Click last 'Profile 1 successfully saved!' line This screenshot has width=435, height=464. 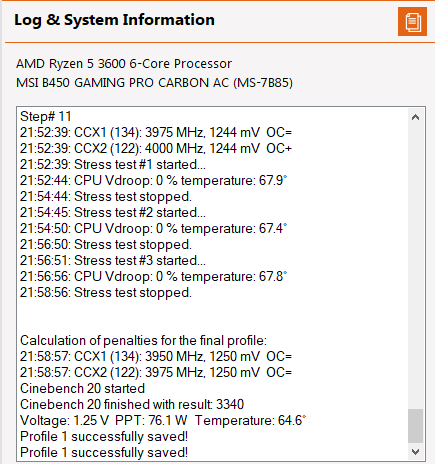104,452
